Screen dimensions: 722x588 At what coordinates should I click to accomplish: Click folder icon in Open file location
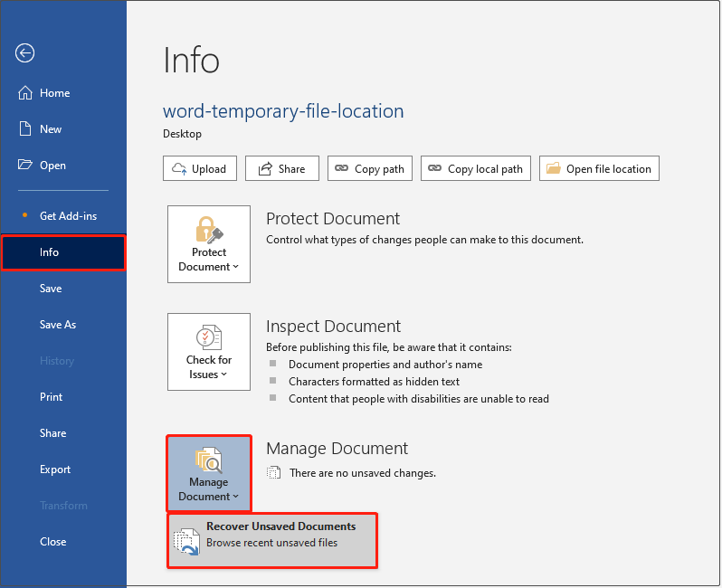click(554, 168)
